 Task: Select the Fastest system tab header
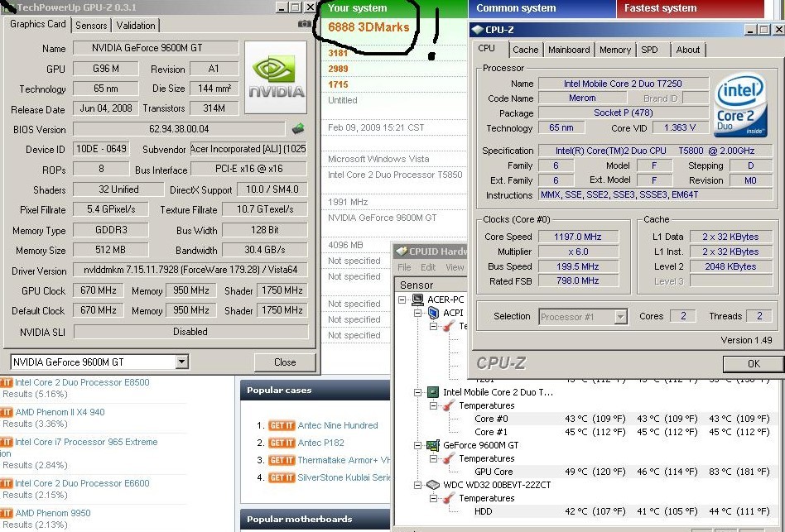691,8
